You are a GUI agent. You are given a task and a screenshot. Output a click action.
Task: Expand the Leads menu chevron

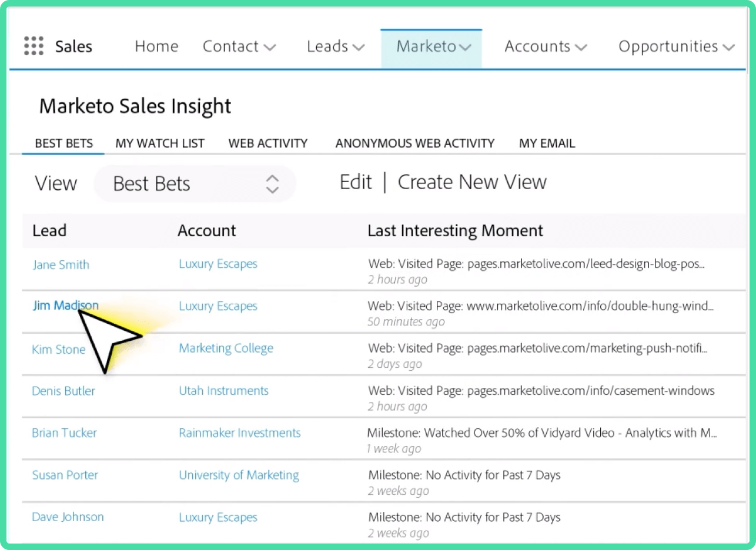pos(359,48)
